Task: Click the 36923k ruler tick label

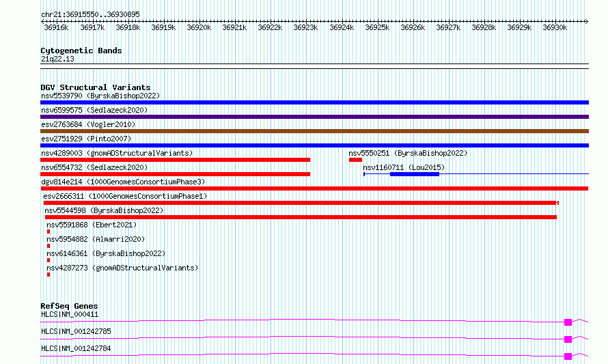Action: pyautogui.click(x=305, y=27)
